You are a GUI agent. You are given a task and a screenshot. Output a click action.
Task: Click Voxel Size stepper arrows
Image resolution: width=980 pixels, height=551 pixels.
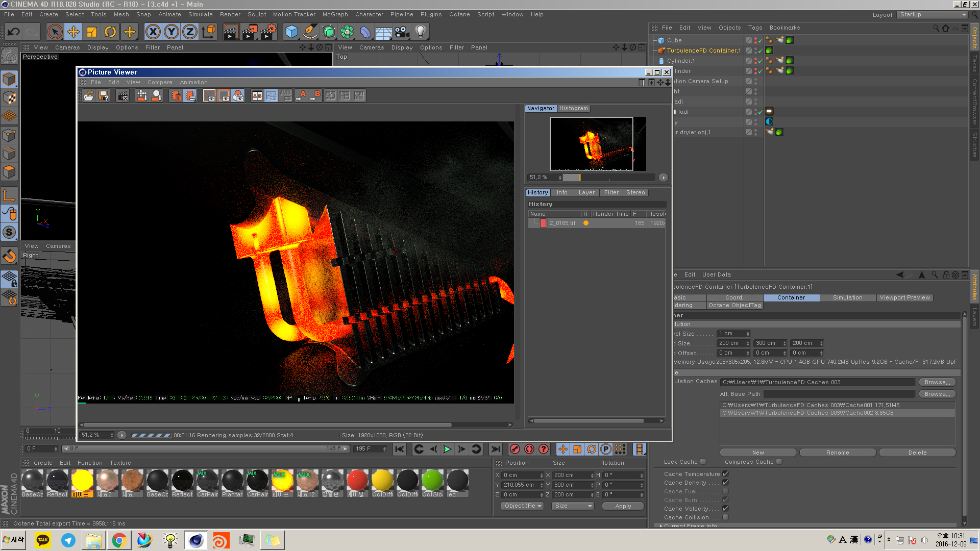coord(748,334)
